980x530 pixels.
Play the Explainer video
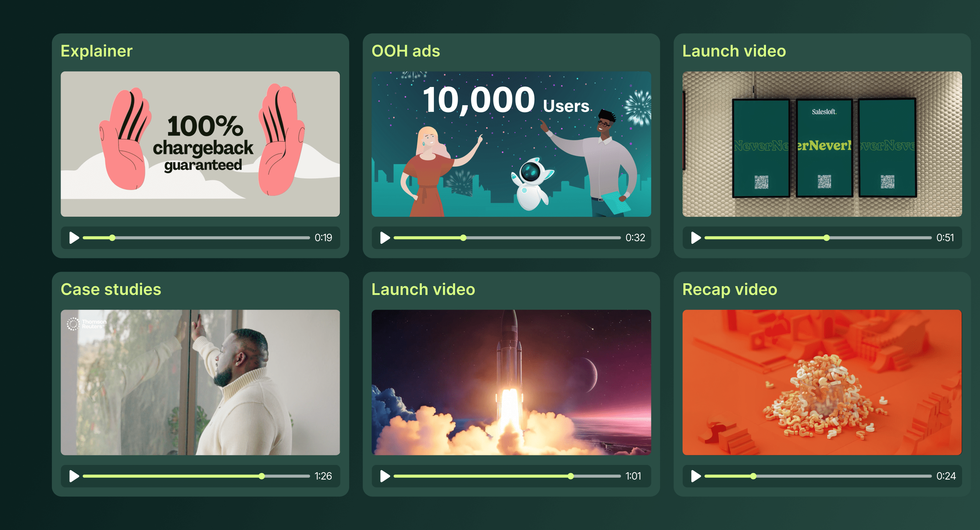[74, 238]
